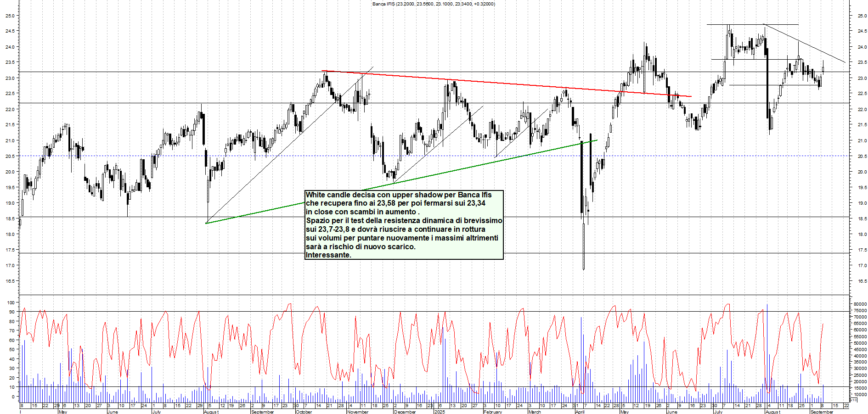
Task: Click the line 'sui volumi per puntare nuovamente i massimi altrimenti'
Action: point(402,238)
